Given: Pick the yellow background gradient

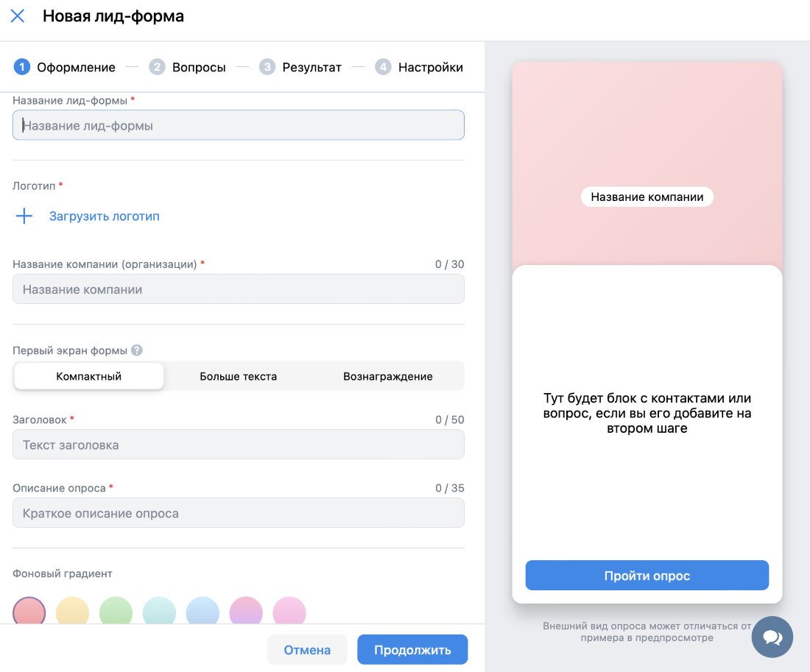Looking at the screenshot, I should (x=73, y=612).
